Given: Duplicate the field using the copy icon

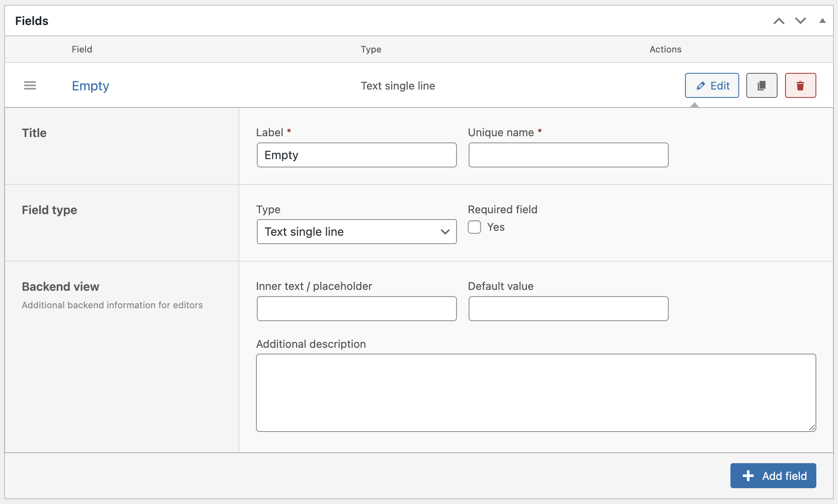Looking at the screenshot, I should [761, 85].
